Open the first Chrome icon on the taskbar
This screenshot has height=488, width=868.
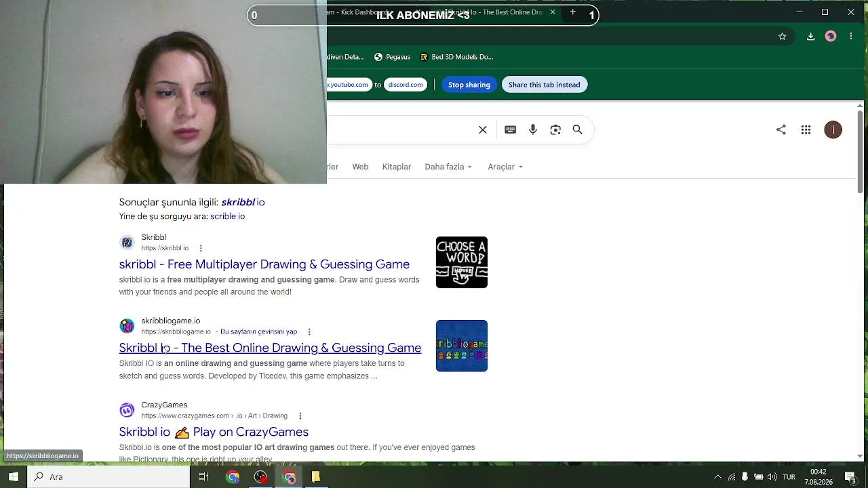pyautogui.click(x=233, y=477)
